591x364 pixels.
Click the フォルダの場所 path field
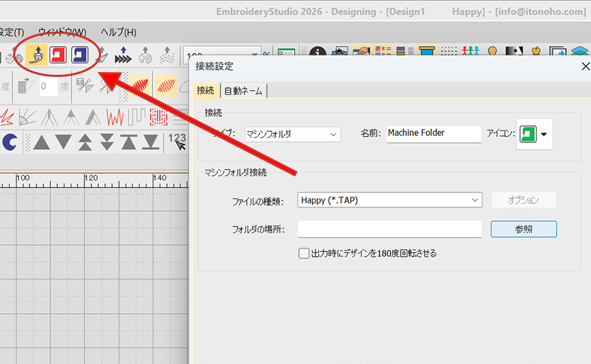390,229
